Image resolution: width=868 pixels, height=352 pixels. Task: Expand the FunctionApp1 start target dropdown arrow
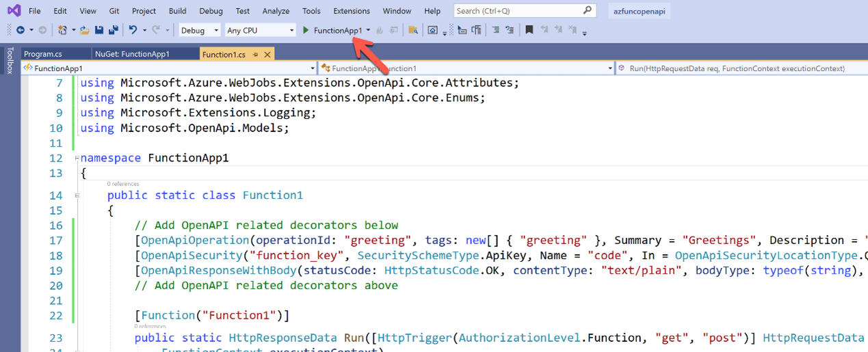368,30
